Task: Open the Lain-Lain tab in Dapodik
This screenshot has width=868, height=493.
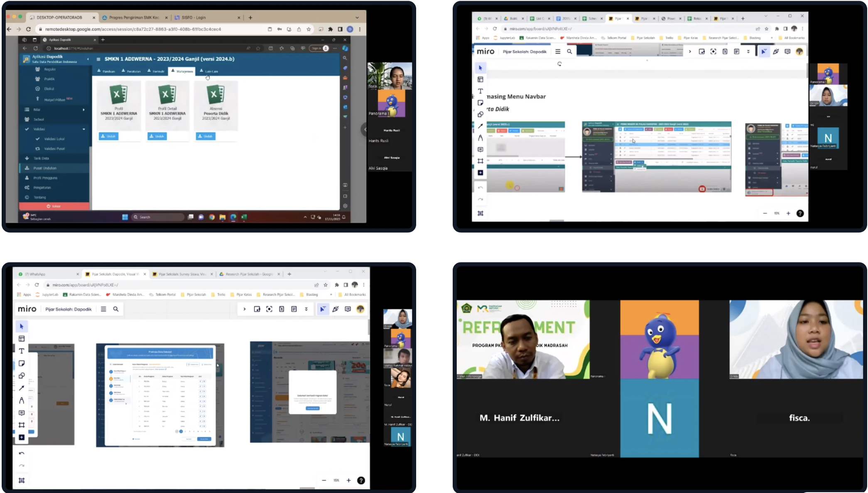Action: click(209, 71)
